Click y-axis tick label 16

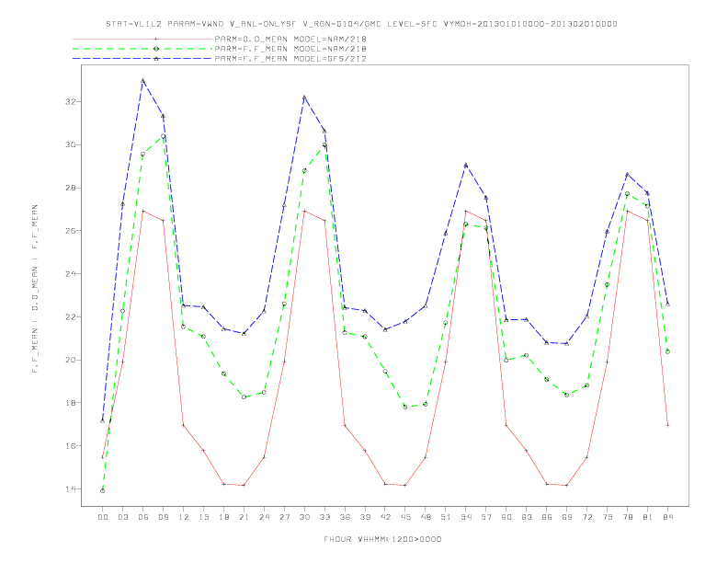pos(71,446)
